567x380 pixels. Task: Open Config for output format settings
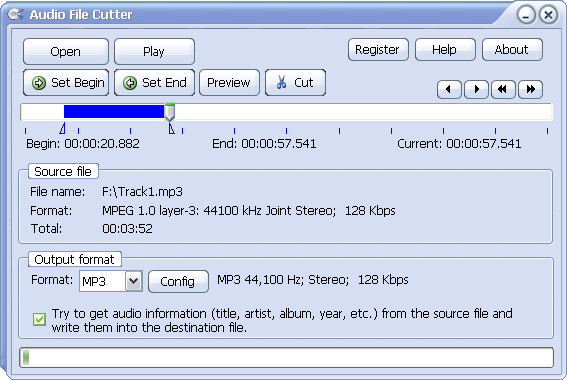click(x=178, y=281)
